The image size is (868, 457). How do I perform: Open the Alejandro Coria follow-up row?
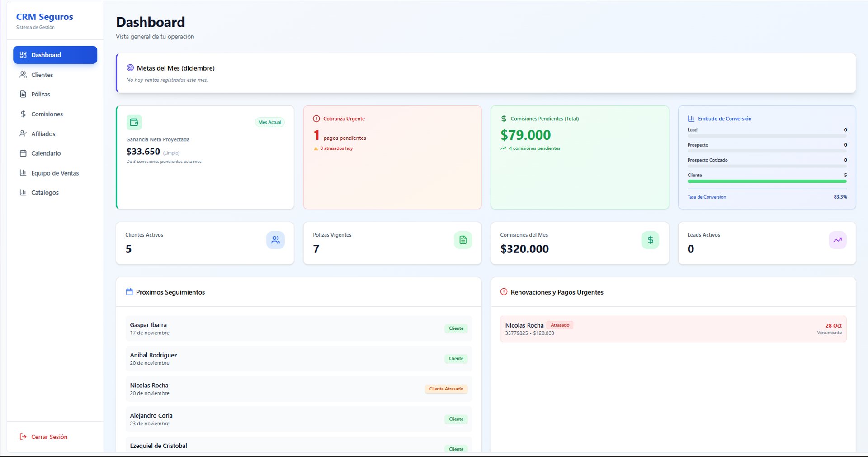click(299, 419)
